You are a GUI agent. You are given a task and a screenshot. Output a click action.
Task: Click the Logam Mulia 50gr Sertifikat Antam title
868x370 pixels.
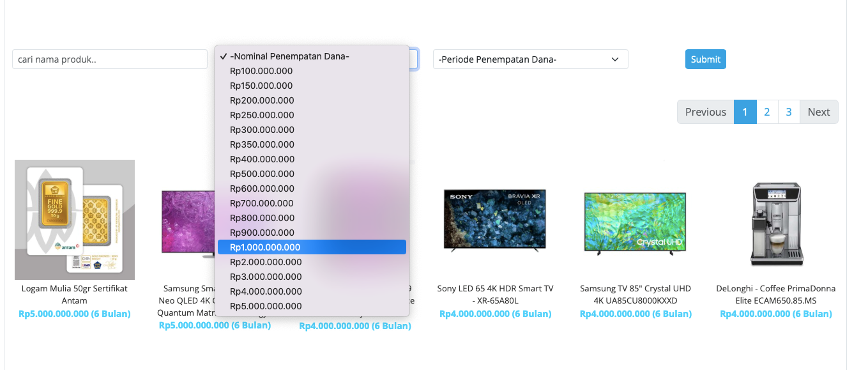tap(75, 295)
